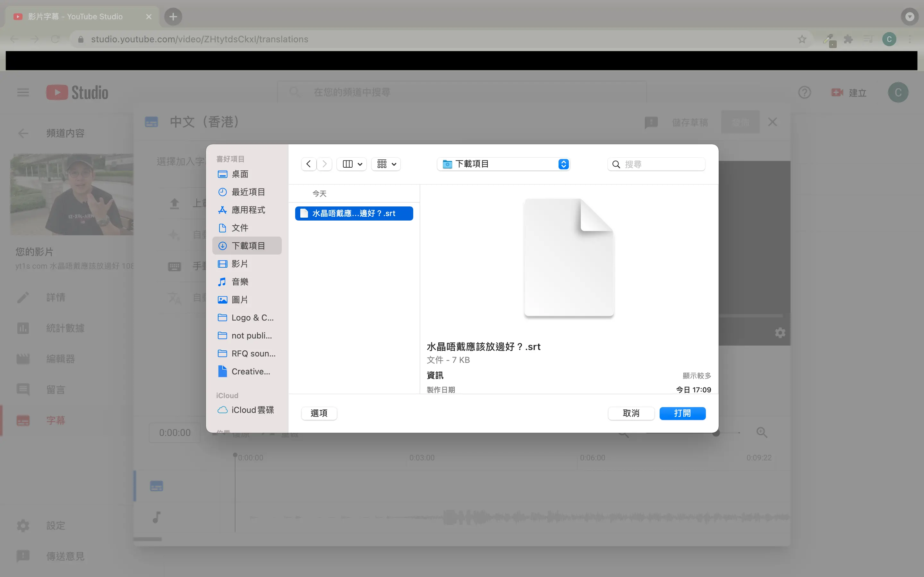This screenshot has height=577, width=924.
Task: Select the 音樂 sidebar folder
Action: [240, 282]
